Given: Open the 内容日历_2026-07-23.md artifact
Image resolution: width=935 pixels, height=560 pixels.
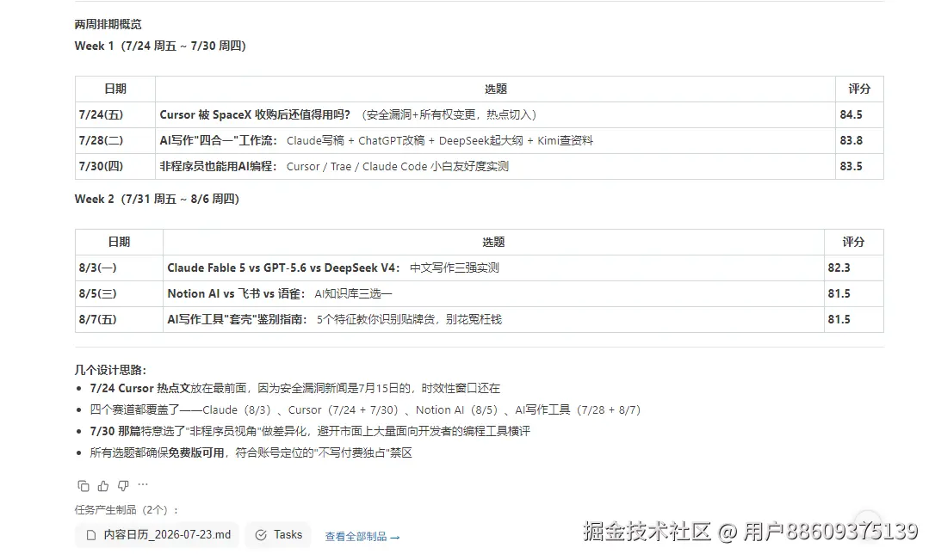Looking at the screenshot, I should [x=157, y=535].
